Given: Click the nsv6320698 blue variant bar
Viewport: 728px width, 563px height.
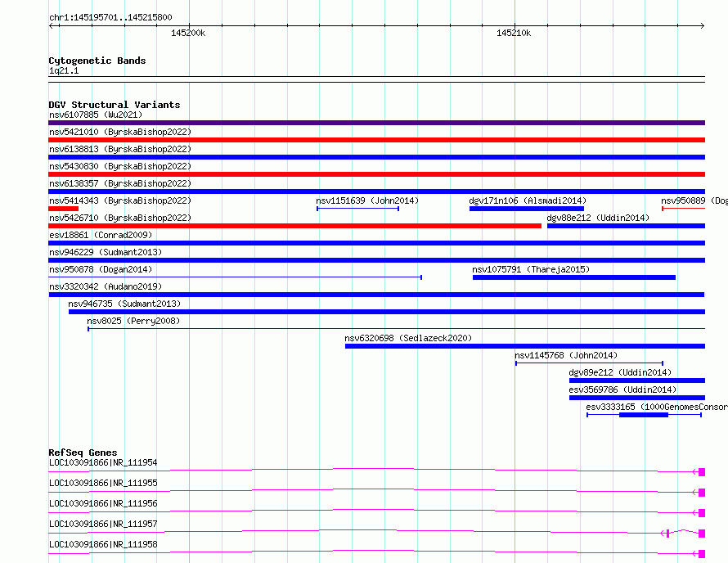Looking at the screenshot, I should (x=525, y=346).
